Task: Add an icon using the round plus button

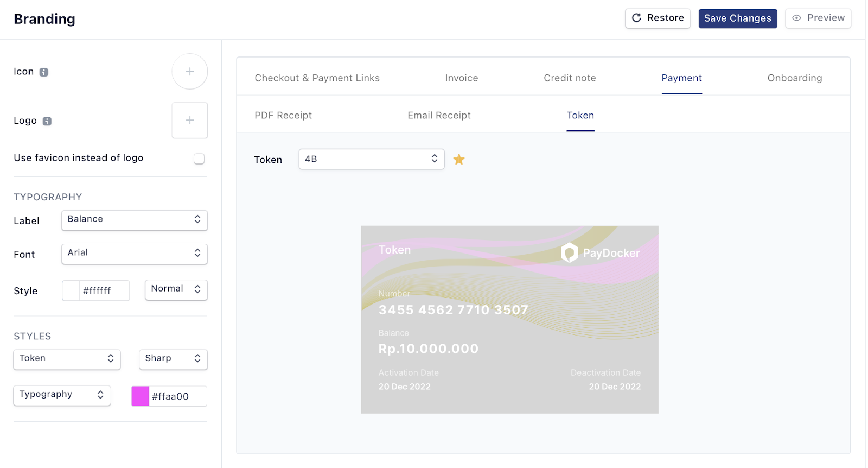Action: tap(190, 71)
